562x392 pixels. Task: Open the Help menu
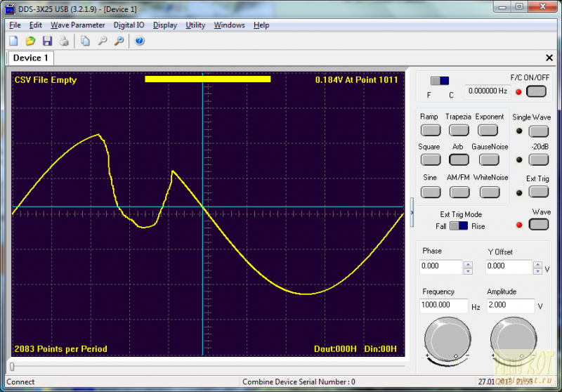[x=261, y=25]
